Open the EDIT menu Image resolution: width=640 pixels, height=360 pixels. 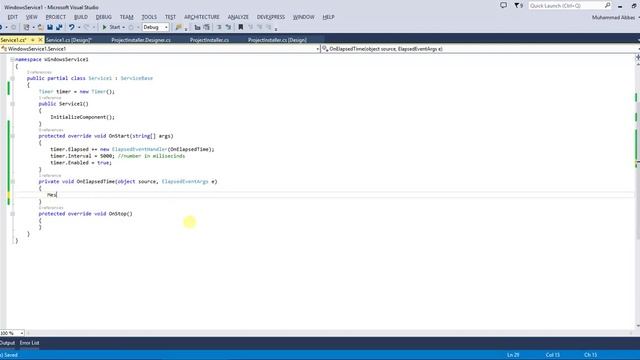pos(13,17)
